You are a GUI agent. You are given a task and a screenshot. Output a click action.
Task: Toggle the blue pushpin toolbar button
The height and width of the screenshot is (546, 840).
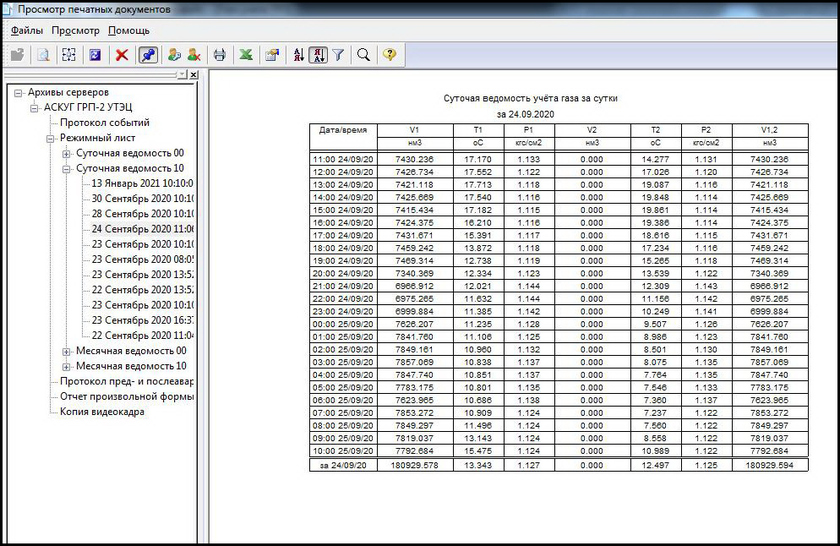[x=147, y=55]
